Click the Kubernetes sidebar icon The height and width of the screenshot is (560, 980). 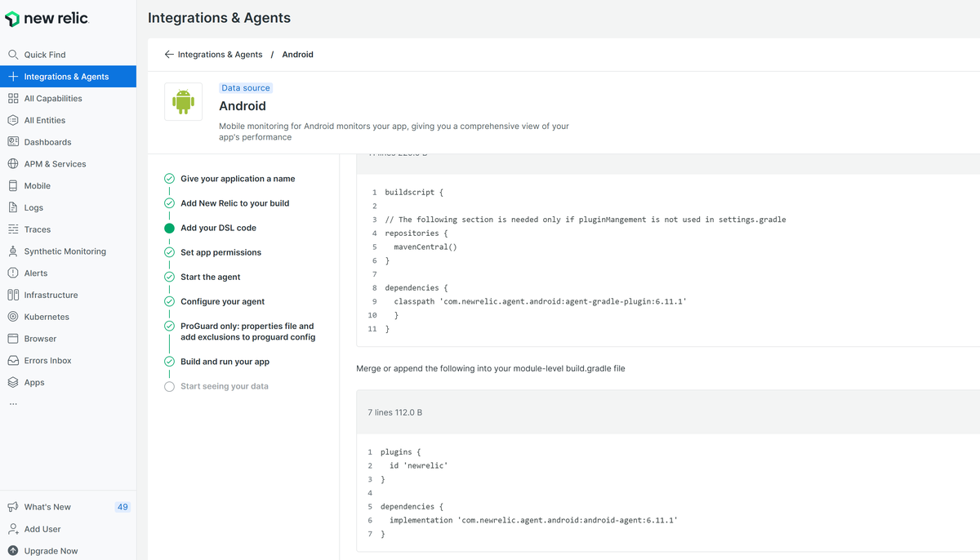[x=13, y=317]
